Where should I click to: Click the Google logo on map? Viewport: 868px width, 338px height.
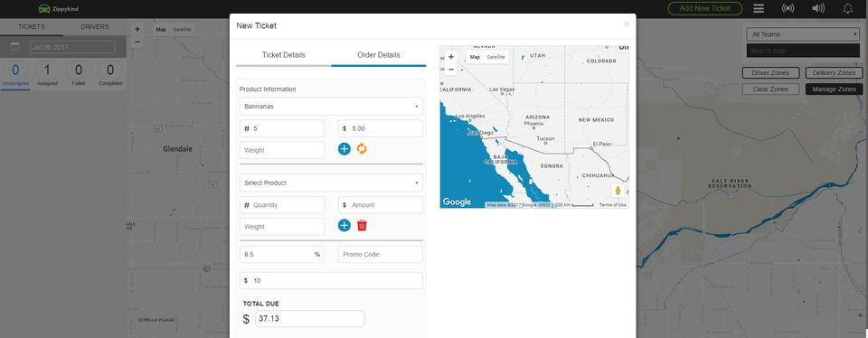[x=457, y=202]
